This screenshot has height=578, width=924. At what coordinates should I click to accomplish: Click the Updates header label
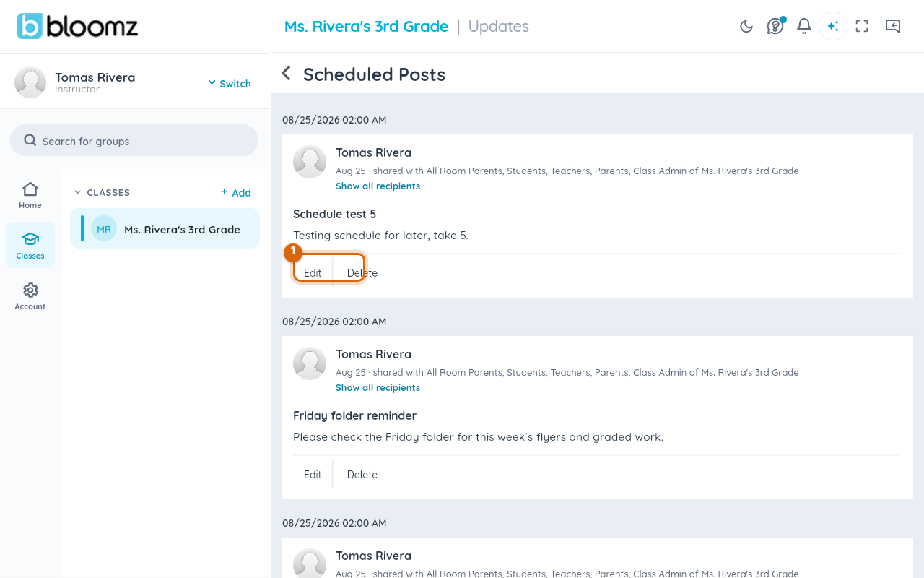click(499, 26)
